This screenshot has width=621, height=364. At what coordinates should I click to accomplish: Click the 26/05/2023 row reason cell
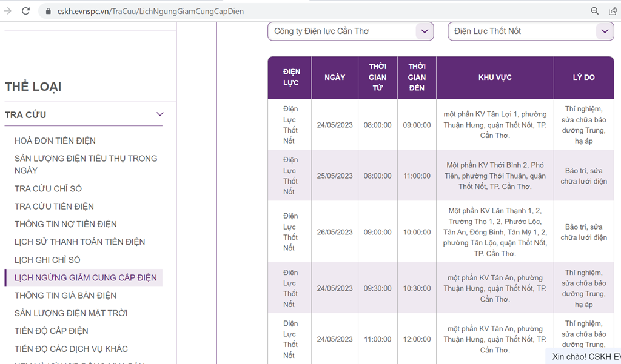click(x=584, y=232)
